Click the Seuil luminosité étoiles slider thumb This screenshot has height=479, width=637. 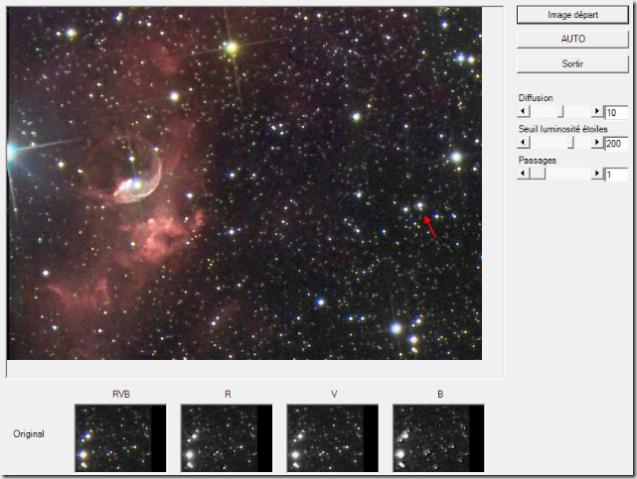(571, 143)
